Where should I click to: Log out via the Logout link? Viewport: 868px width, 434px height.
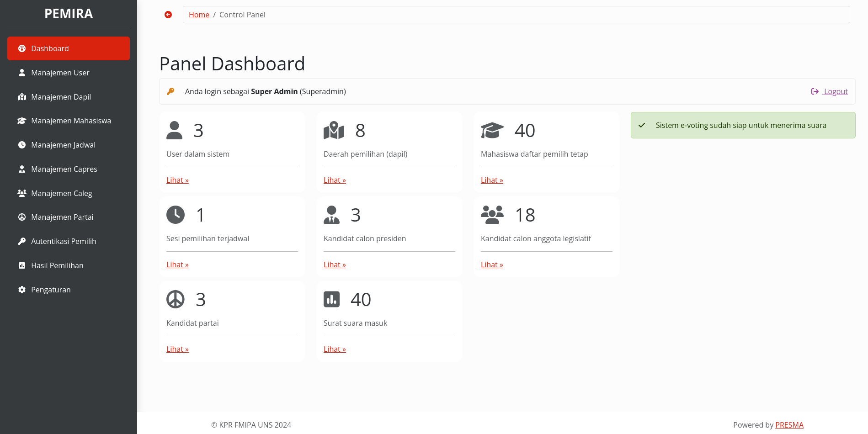click(835, 91)
